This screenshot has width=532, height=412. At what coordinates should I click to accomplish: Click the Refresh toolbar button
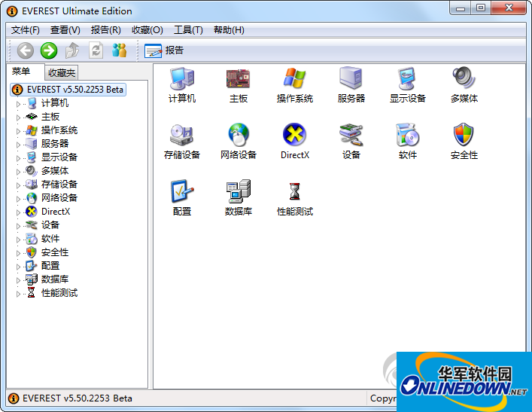click(96, 51)
